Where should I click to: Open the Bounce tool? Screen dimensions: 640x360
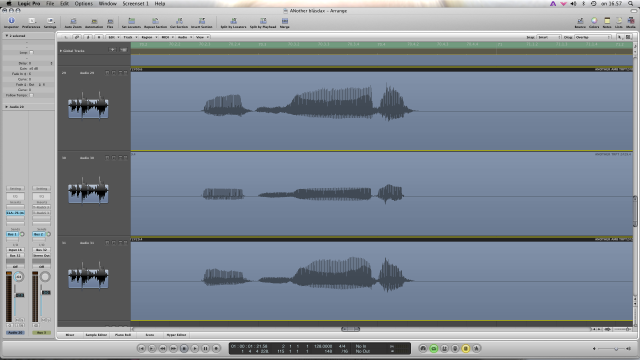580,22
